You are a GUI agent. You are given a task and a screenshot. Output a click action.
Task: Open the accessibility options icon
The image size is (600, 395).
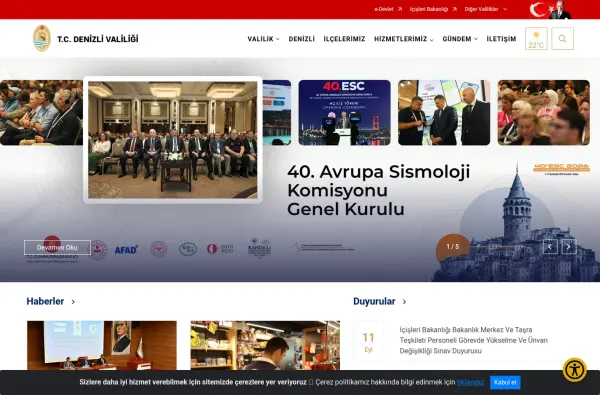(574, 370)
